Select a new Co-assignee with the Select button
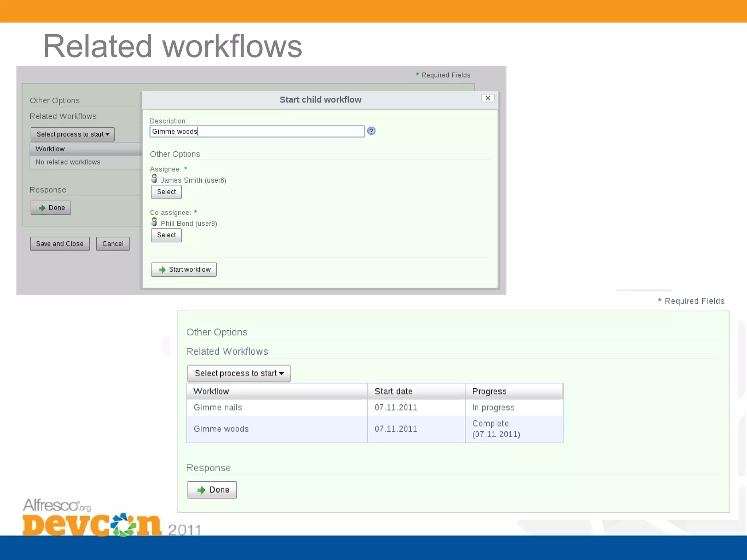Image resolution: width=747 pixels, height=560 pixels. (x=166, y=235)
